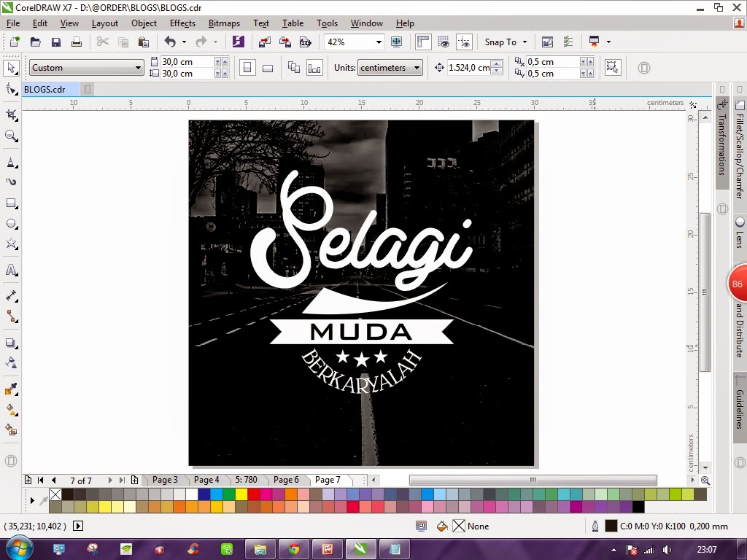Select the Shape tool

(11, 89)
